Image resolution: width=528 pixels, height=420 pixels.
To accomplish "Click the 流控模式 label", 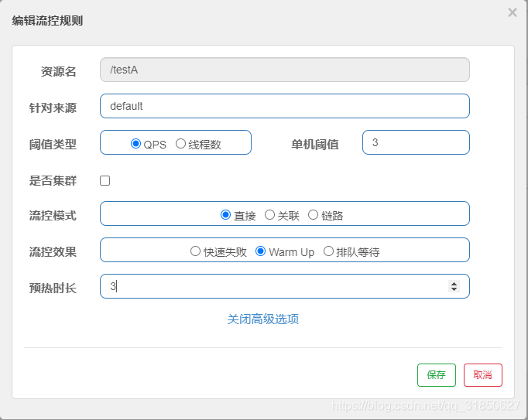I will [x=53, y=215].
